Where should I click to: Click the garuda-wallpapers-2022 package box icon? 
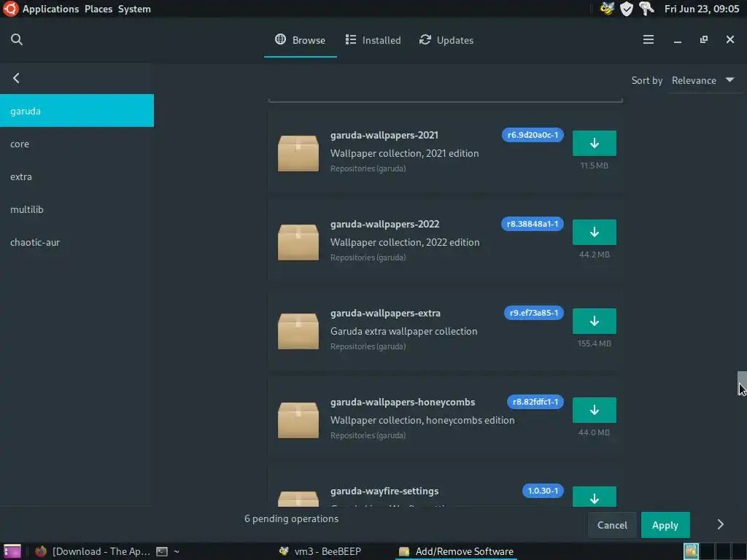(x=298, y=242)
